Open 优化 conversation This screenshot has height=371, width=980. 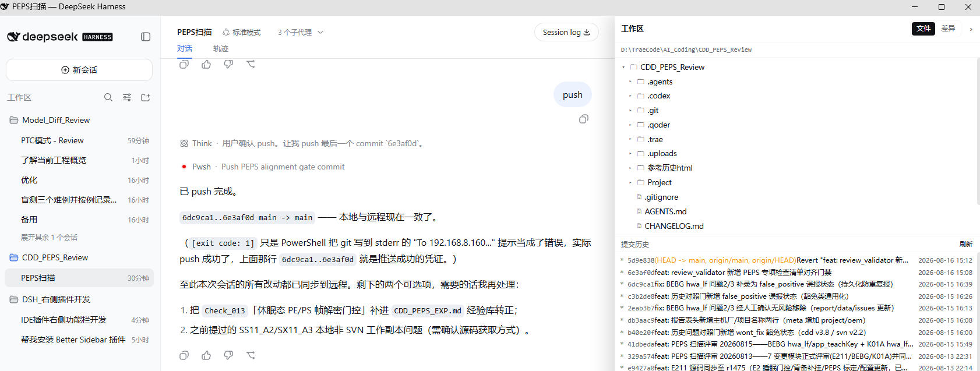click(80, 180)
